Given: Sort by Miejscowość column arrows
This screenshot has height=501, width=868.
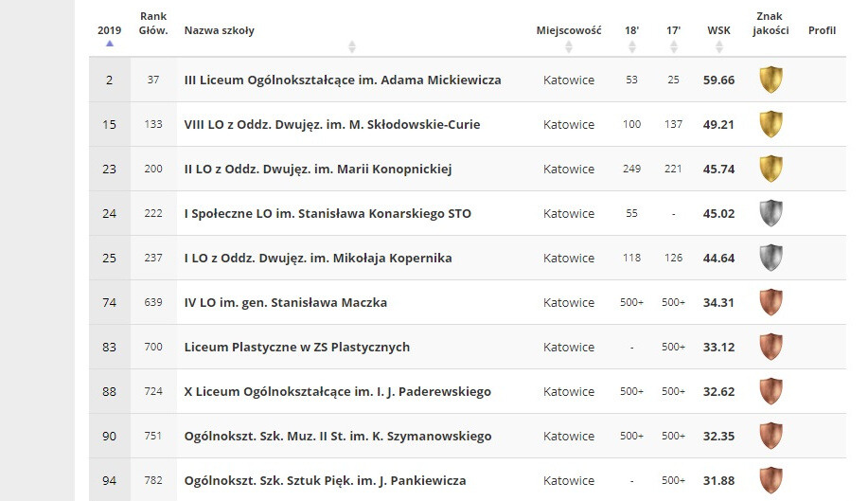Looking at the screenshot, I should click(569, 45).
